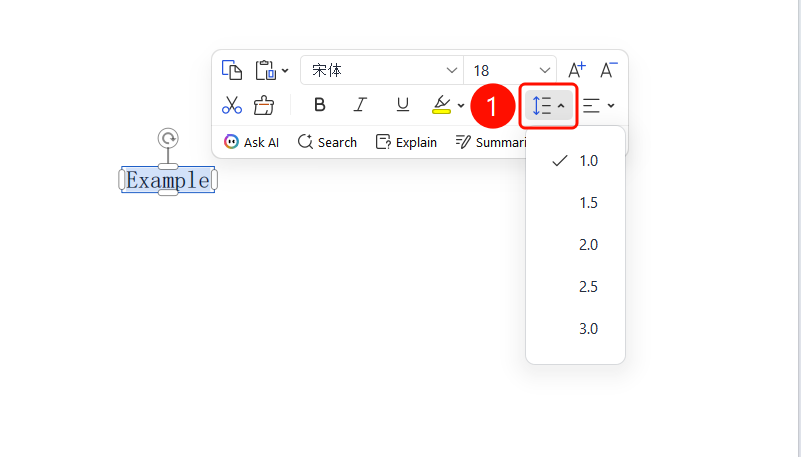The width and height of the screenshot is (801, 457).
Task: Select line spacing 1.5
Action: coord(575,203)
